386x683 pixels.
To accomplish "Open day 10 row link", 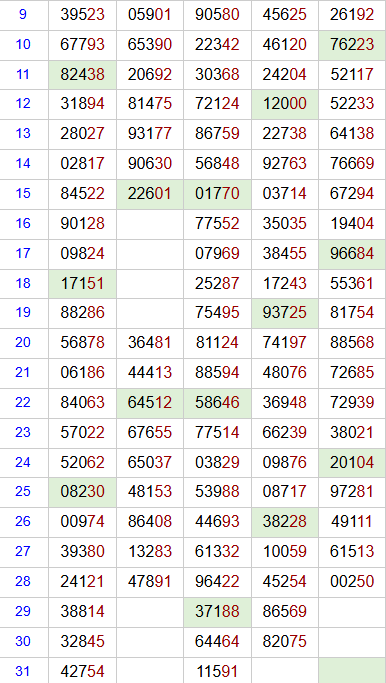I will 23,44.
